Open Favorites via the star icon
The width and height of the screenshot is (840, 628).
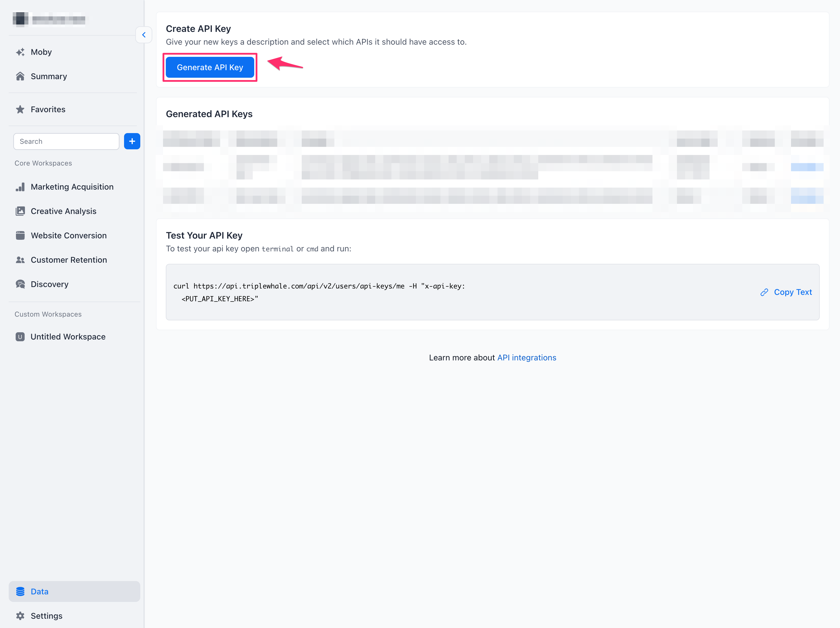[x=20, y=109]
